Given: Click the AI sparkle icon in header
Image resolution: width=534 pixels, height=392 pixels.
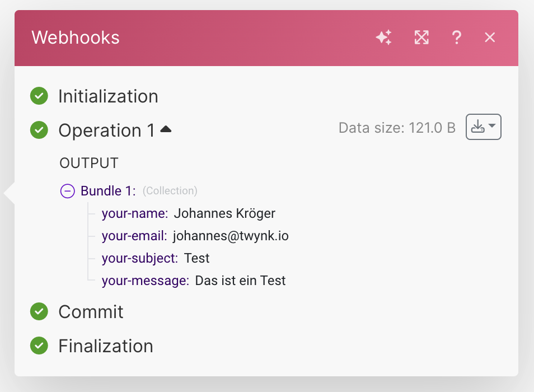Looking at the screenshot, I should click(x=383, y=38).
